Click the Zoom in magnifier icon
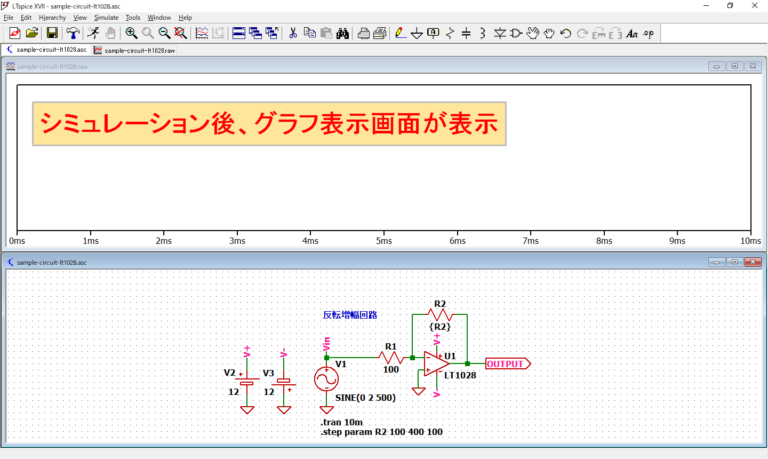768x459 pixels. [131, 33]
